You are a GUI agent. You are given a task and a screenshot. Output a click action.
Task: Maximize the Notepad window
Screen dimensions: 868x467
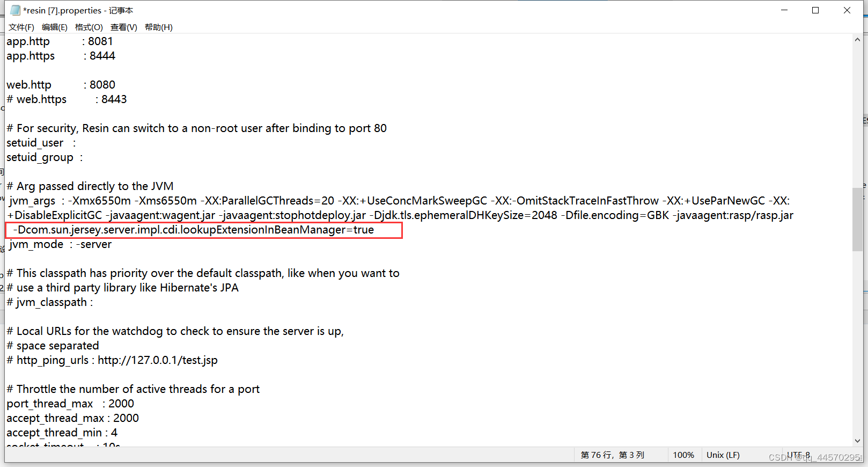[x=815, y=10]
